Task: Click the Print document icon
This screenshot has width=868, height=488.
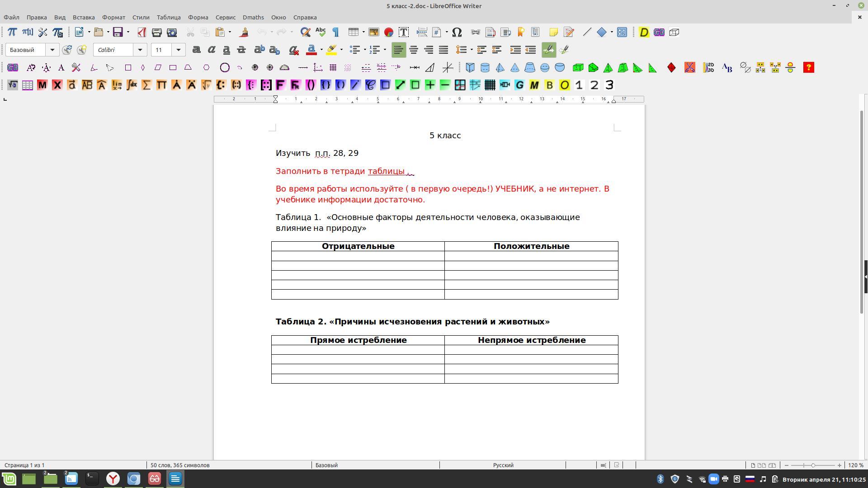Action: [x=156, y=32]
